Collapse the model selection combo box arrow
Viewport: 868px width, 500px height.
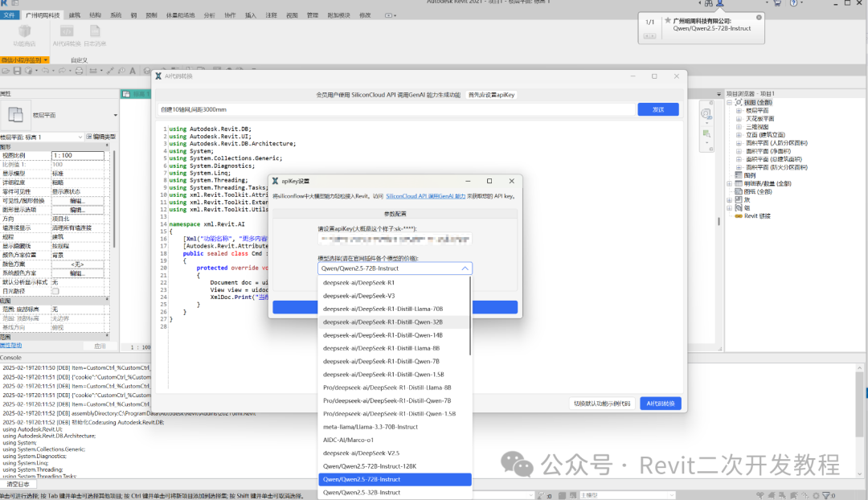[x=465, y=268]
